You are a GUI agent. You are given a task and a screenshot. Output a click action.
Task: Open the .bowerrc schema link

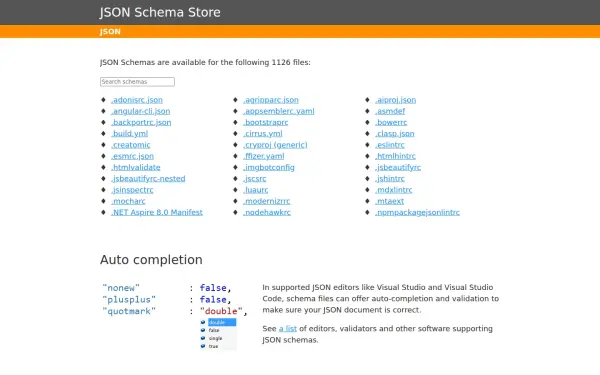(x=391, y=122)
